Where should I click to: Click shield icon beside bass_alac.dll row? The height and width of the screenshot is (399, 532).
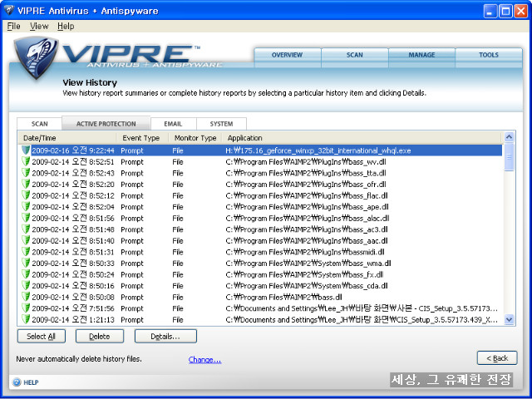tap(26, 218)
